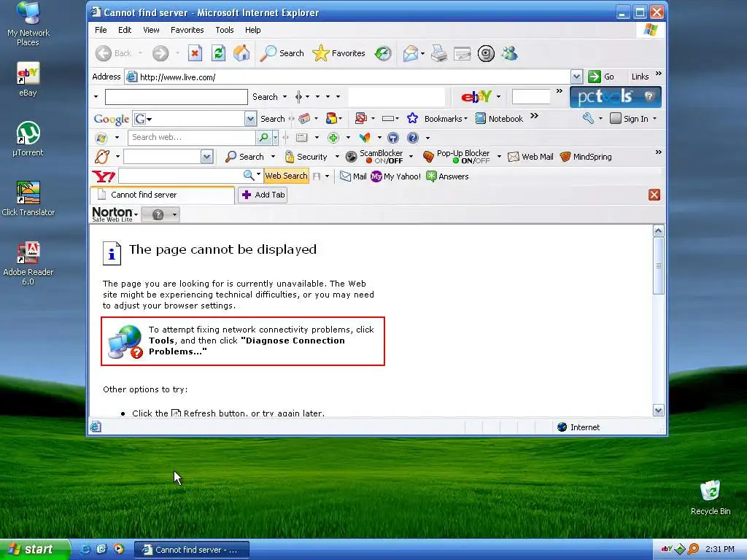
Task: Open the Tools menu
Action: [225, 30]
